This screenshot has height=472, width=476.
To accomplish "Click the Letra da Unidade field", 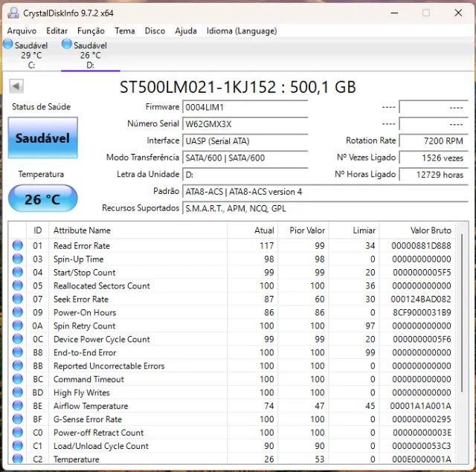I will 245,175.
